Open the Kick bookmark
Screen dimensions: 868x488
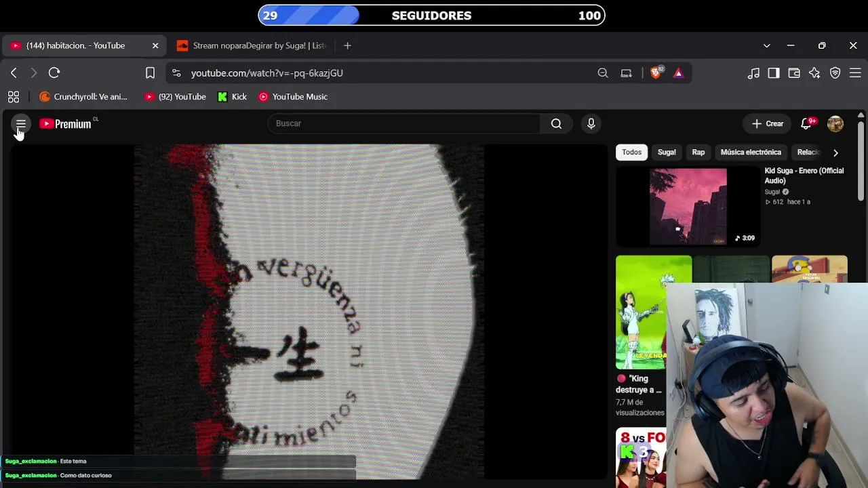click(232, 96)
